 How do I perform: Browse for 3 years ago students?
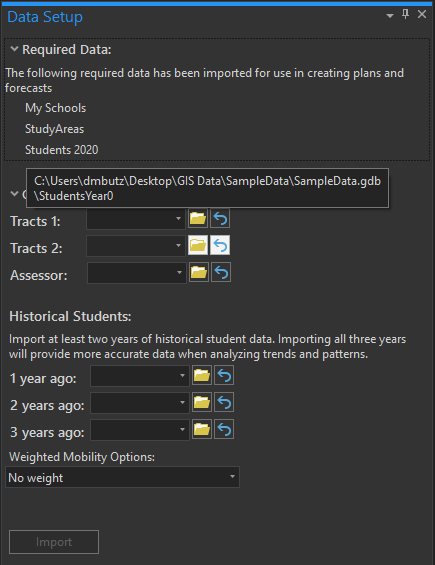click(202, 429)
